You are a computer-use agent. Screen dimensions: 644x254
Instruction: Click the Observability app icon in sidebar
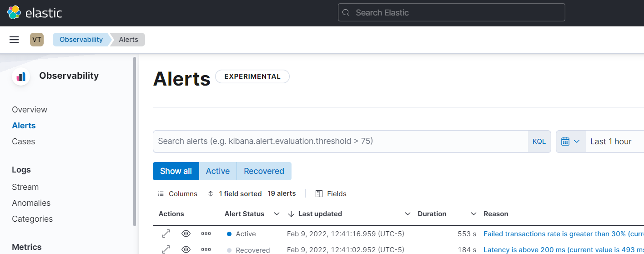click(21, 76)
